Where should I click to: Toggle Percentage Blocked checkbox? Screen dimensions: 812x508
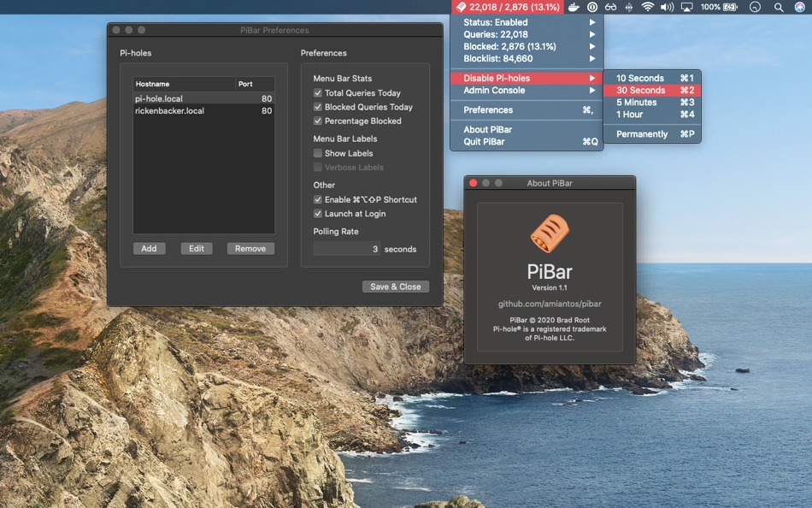coord(318,121)
